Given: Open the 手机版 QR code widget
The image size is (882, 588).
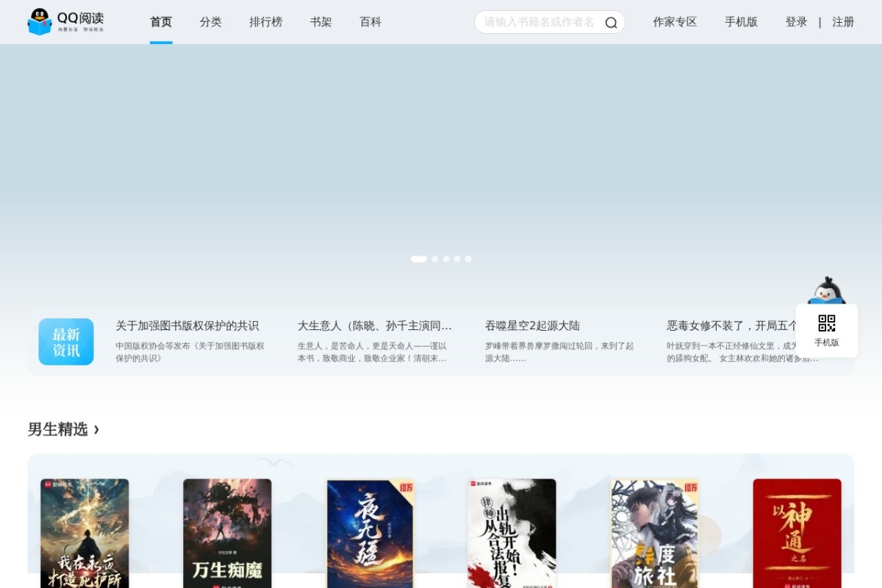Looking at the screenshot, I should [827, 331].
